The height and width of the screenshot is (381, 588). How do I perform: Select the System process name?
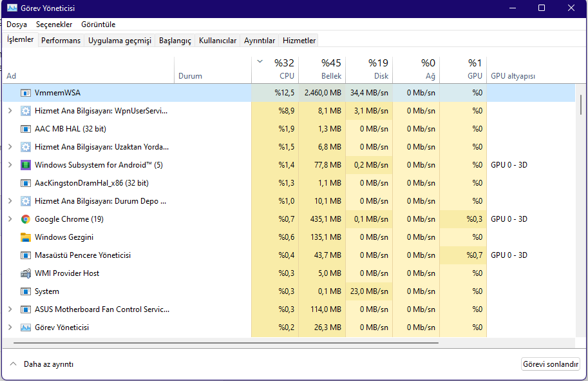coord(47,291)
